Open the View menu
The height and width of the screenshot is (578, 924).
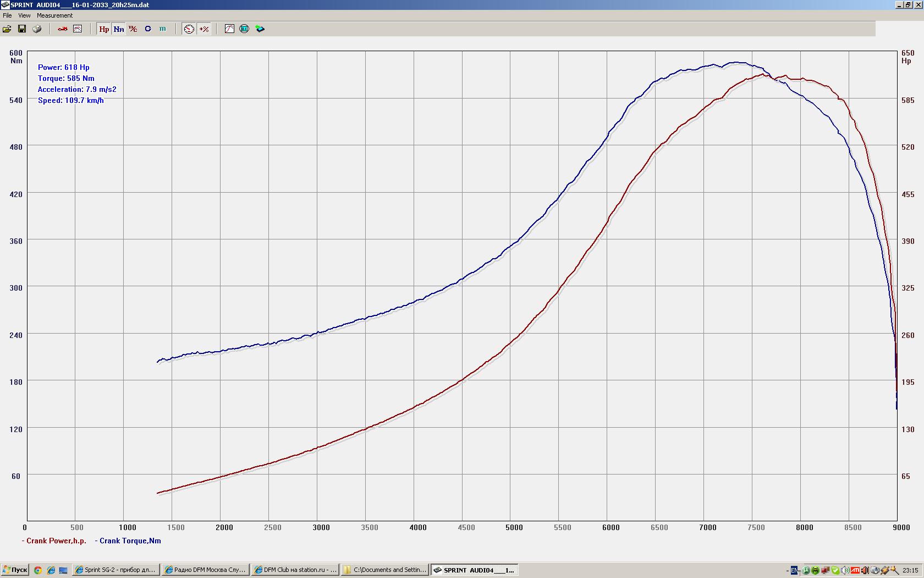click(x=24, y=15)
